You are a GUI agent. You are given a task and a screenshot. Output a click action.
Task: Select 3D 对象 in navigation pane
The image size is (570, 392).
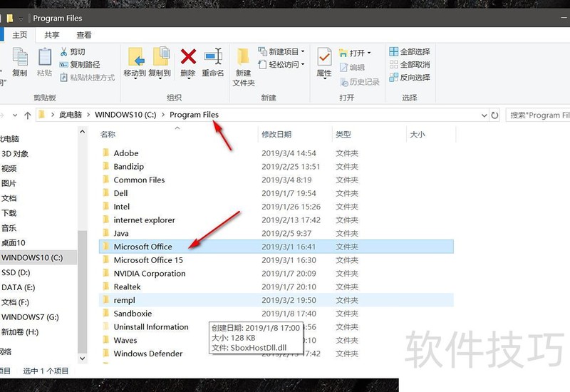pos(15,154)
